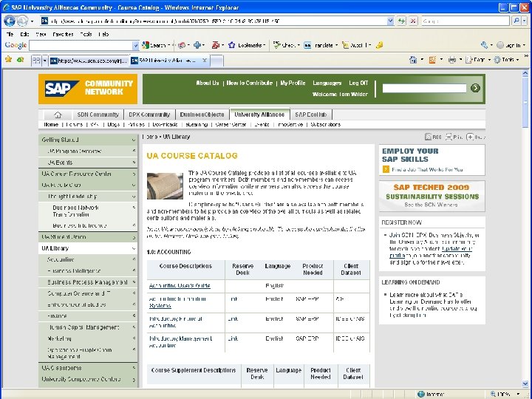
Task: Open the Subscriptions submenu link
Action: [x=325, y=125]
